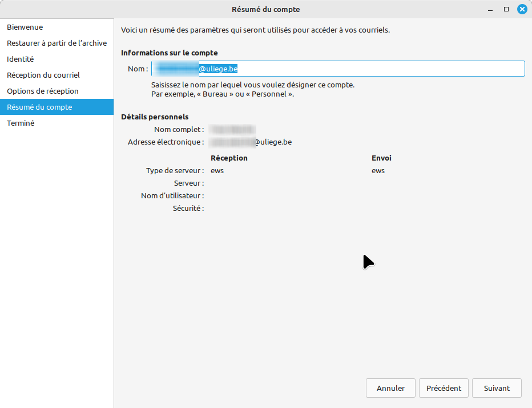
Task: Click the window title bar text
Action: pos(265,9)
